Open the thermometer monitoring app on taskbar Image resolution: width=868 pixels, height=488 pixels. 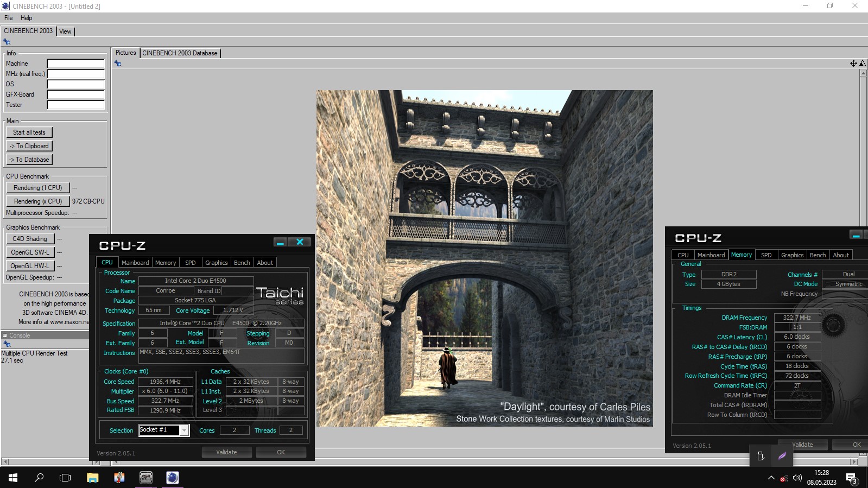click(x=119, y=478)
